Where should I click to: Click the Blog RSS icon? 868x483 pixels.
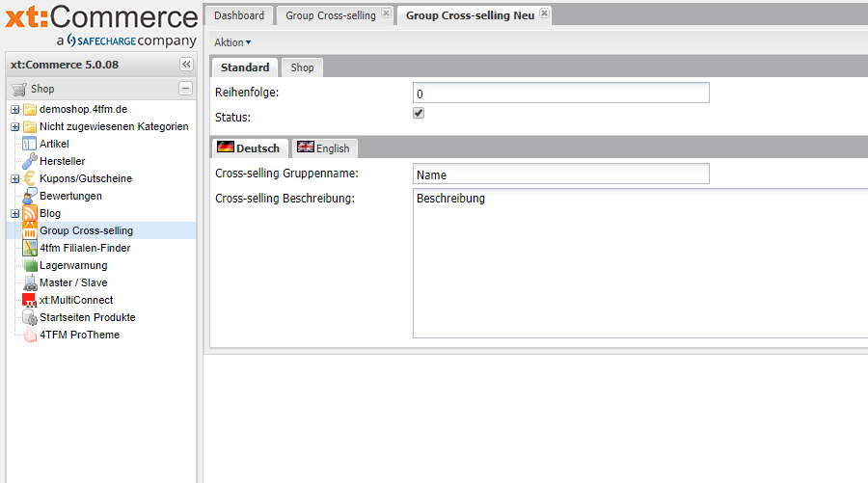[x=29, y=213]
